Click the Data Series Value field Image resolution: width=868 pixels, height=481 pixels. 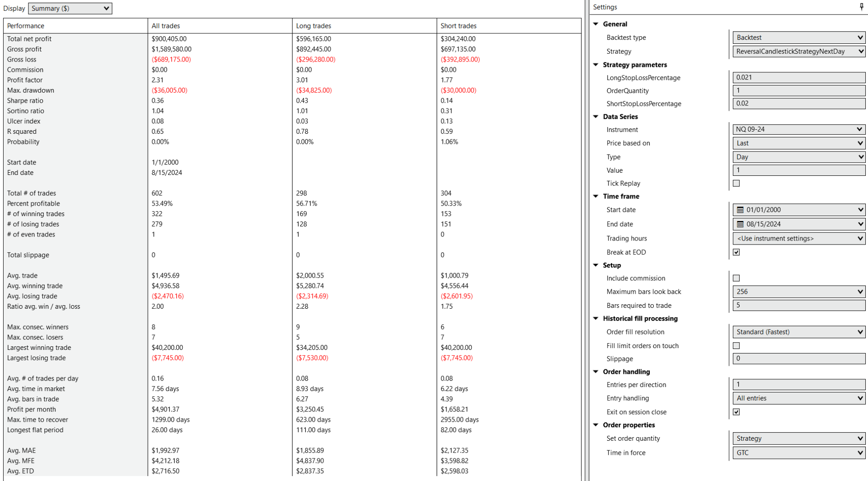[x=799, y=170]
